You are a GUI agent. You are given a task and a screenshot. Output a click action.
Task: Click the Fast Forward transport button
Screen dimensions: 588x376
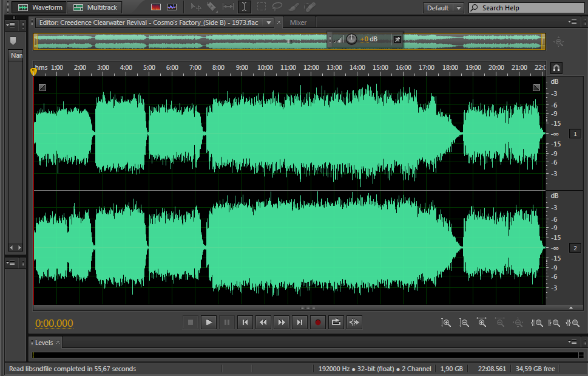[281, 323]
